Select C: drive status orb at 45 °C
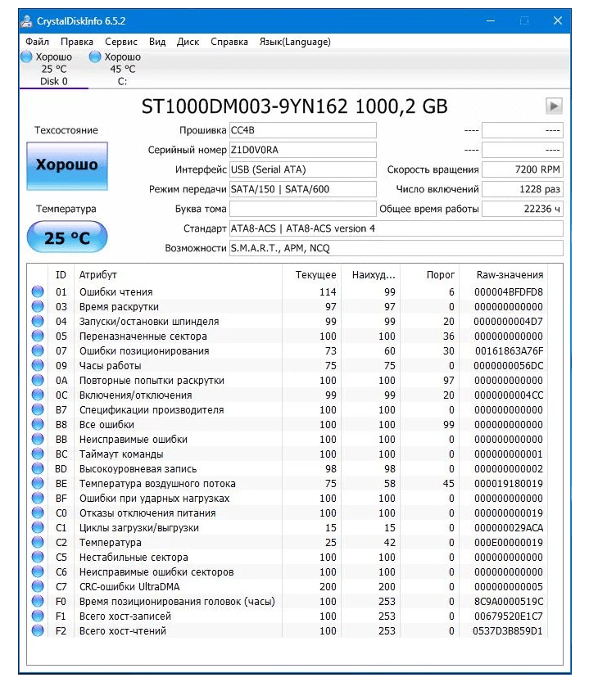Image resolution: width=598 pixels, height=700 pixels. 95,56
